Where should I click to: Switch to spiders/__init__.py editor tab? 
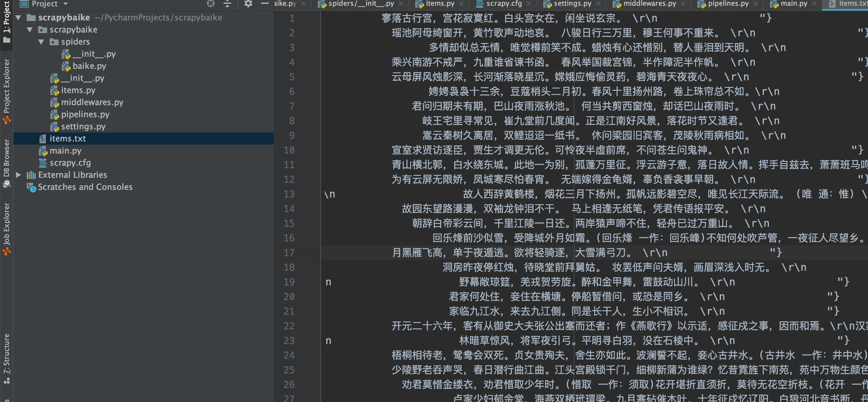tap(361, 4)
